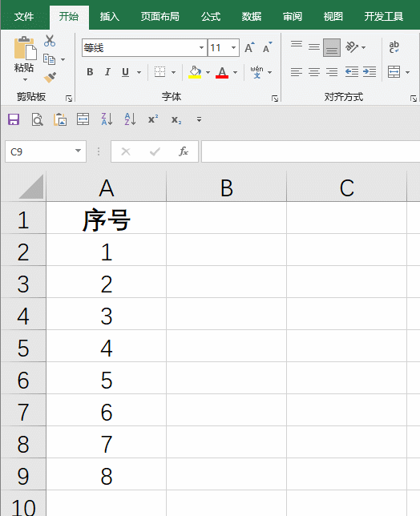The image size is (420, 516).
Task: Click the wén phonetic guide icon
Action: pos(256,72)
